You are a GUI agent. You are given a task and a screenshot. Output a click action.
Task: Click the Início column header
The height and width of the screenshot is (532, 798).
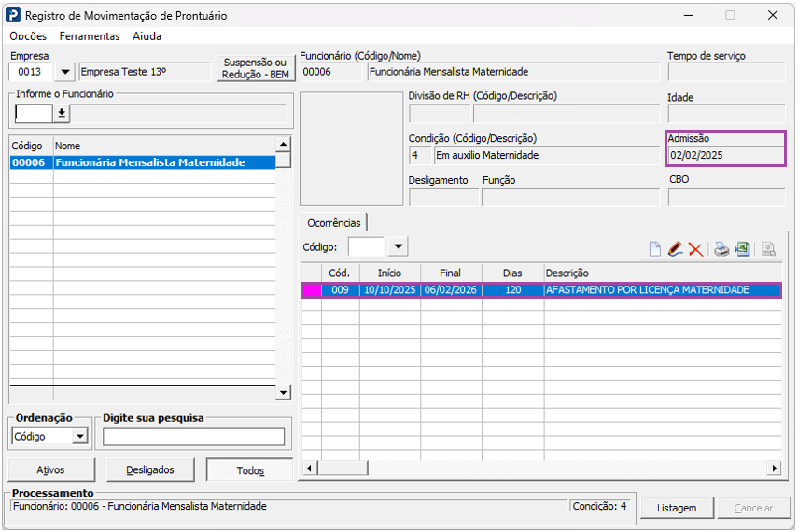389,273
